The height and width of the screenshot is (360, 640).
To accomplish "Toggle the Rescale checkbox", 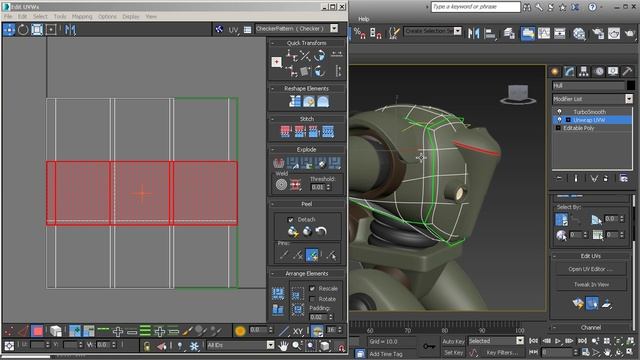I will click(x=312, y=288).
